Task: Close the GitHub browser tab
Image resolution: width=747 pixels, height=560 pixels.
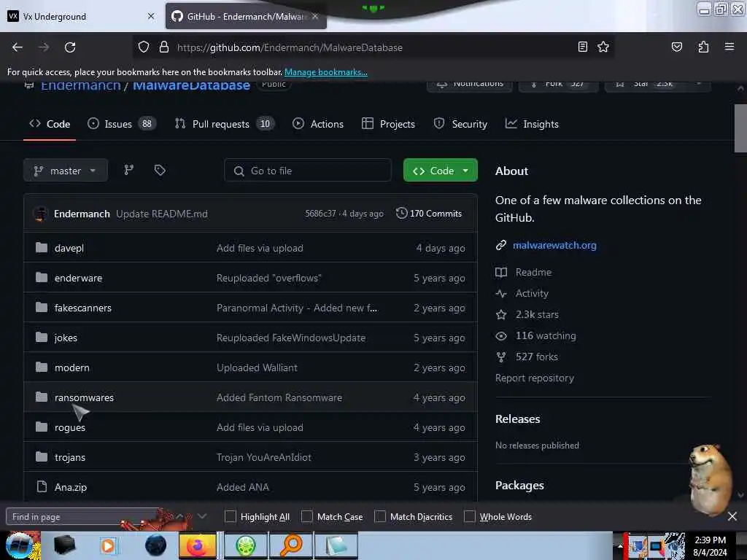Action: pyautogui.click(x=315, y=16)
